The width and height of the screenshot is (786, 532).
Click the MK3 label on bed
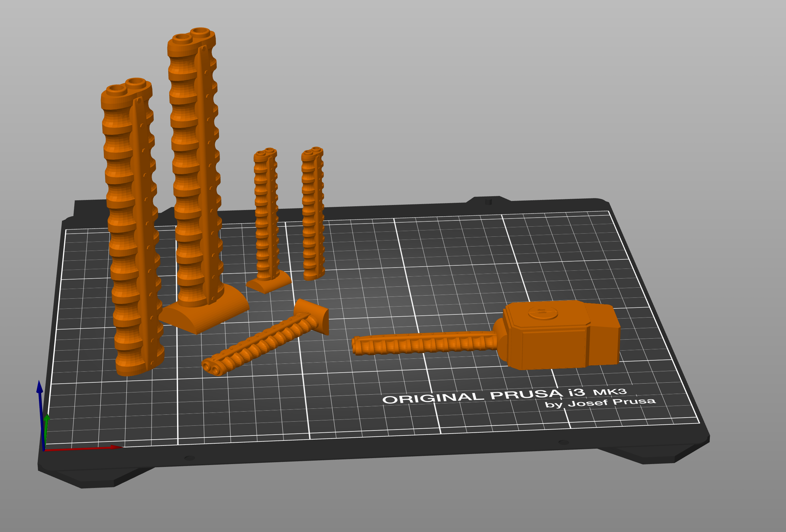point(609,392)
